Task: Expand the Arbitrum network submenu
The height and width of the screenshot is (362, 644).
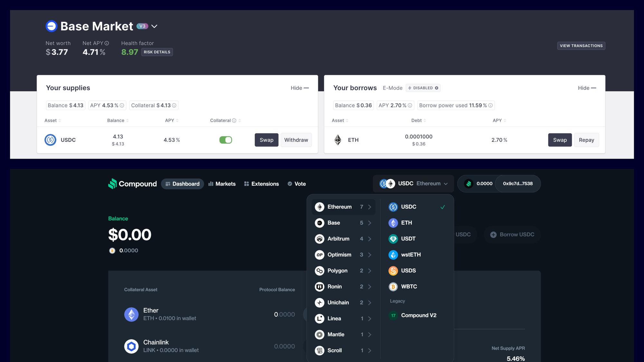Action: [343, 239]
